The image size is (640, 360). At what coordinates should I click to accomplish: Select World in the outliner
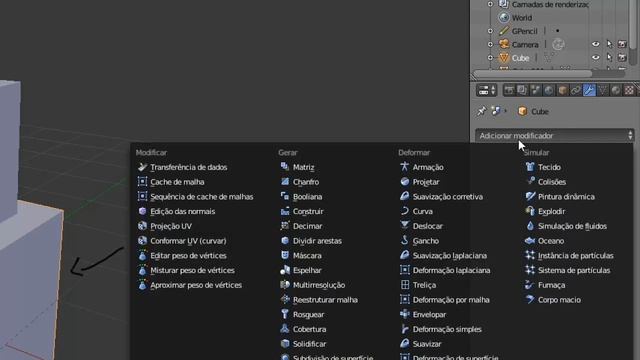pos(522,18)
